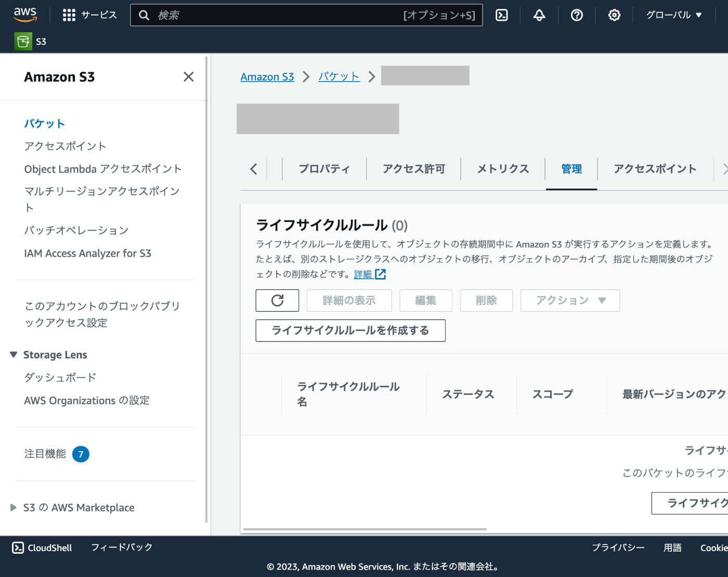
Task: Switch to the メトリクス tab
Action: pyautogui.click(x=503, y=169)
